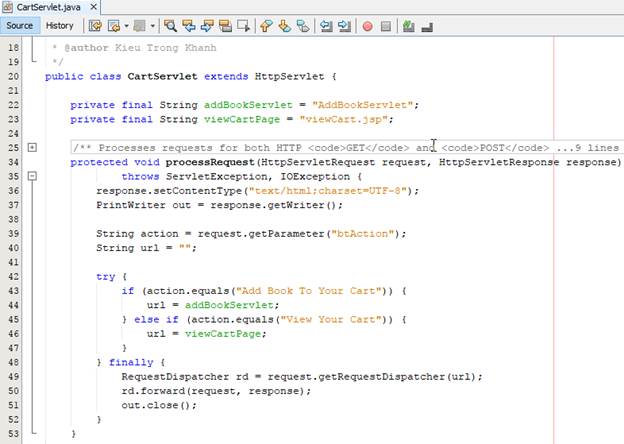Start macro recording with the red circle
This screenshot has height=444, width=624.
367,26
